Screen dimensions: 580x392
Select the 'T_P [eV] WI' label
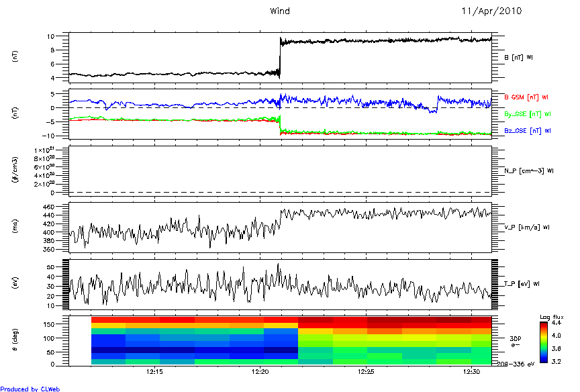(x=522, y=284)
